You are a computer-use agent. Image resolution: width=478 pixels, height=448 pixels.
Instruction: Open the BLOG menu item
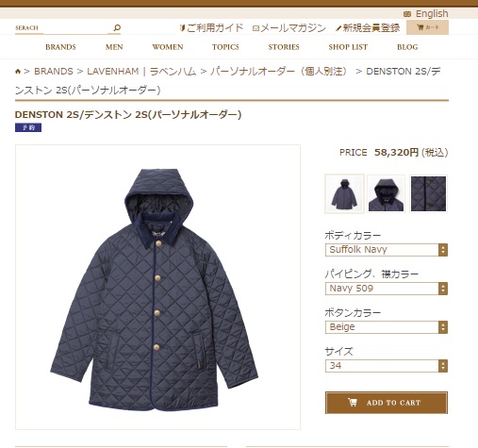coord(407,47)
